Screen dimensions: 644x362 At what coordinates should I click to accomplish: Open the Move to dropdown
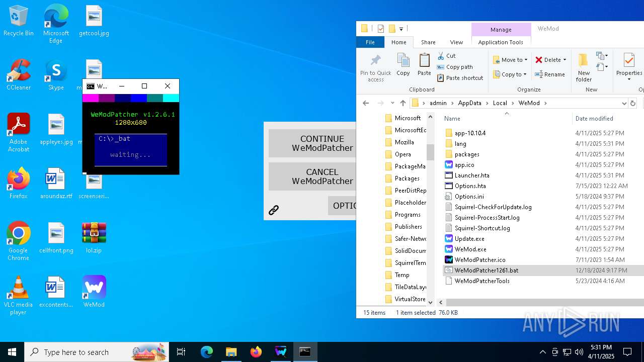[x=510, y=60]
